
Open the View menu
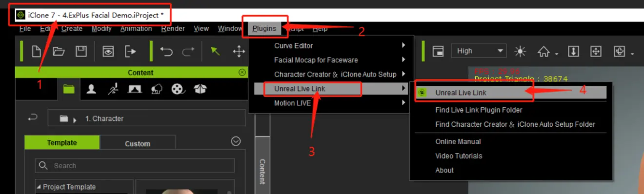(x=201, y=29)
